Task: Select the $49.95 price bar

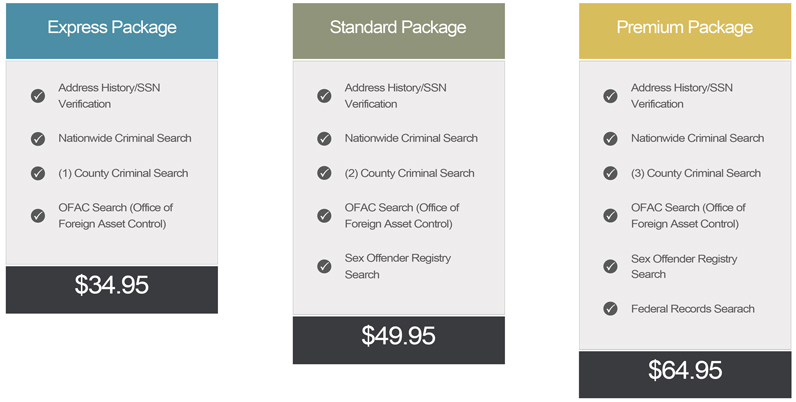Action: tap(398, 337)
